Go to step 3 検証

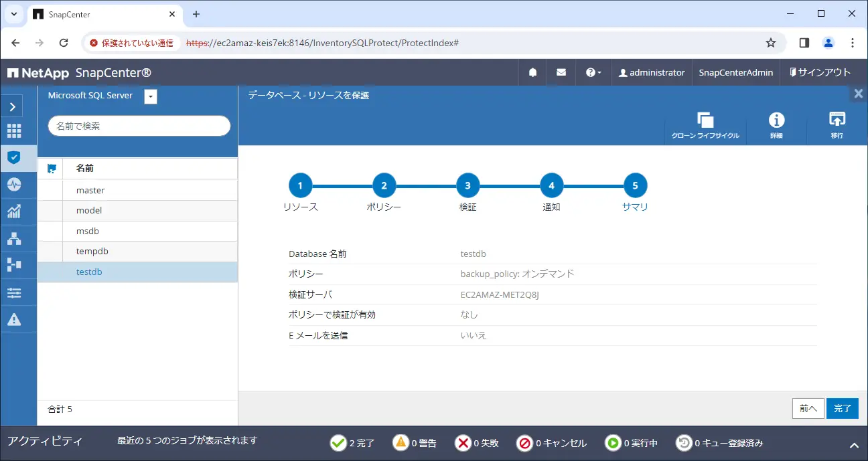click(x=468, y=185)
